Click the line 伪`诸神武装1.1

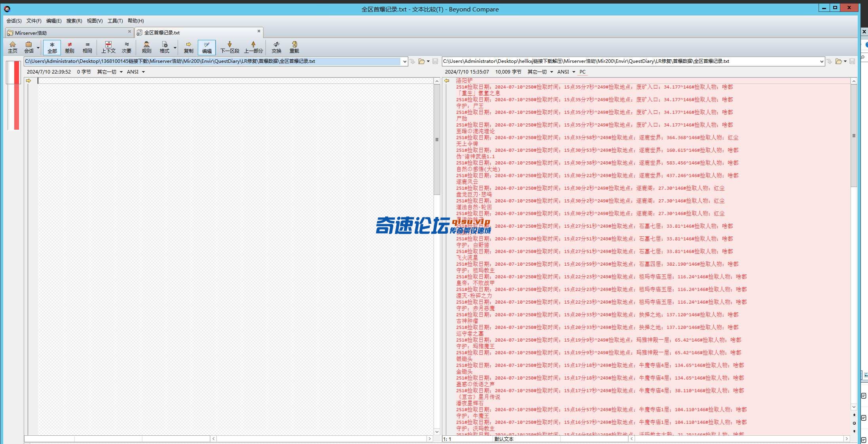pyautogui.click(x=475, y=156)
